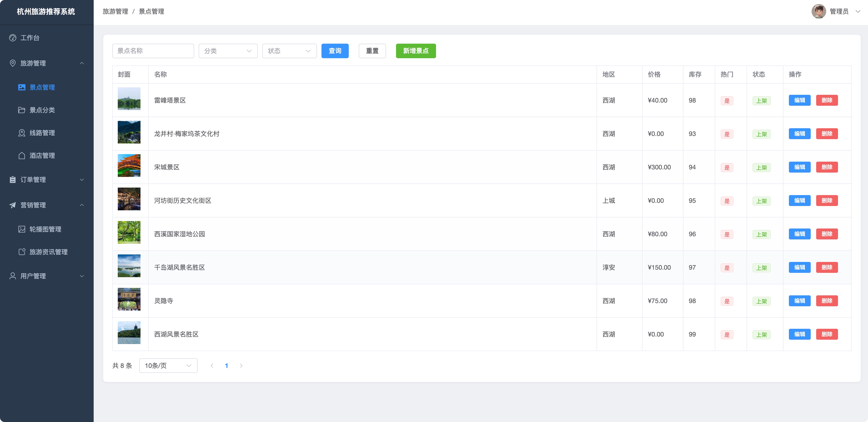Viewport: 868px width, 422px height.
Task: Click the 景点分类 folder icon
Action: point(22,110)
